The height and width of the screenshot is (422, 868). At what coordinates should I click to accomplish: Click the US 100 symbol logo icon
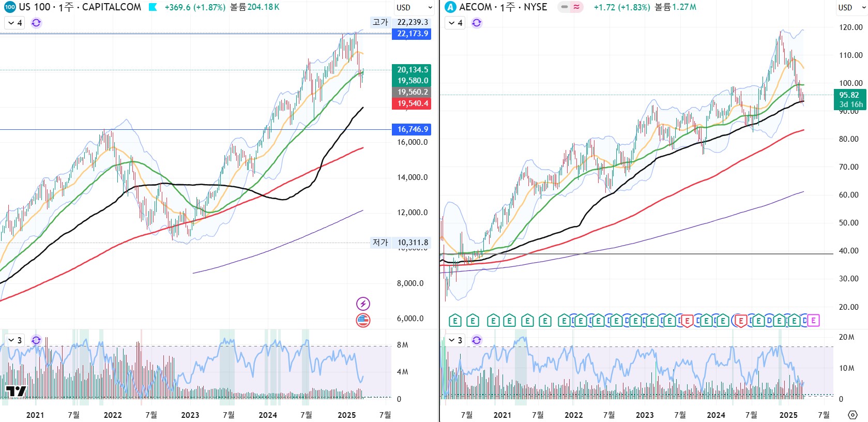click(x=10, y=7)
